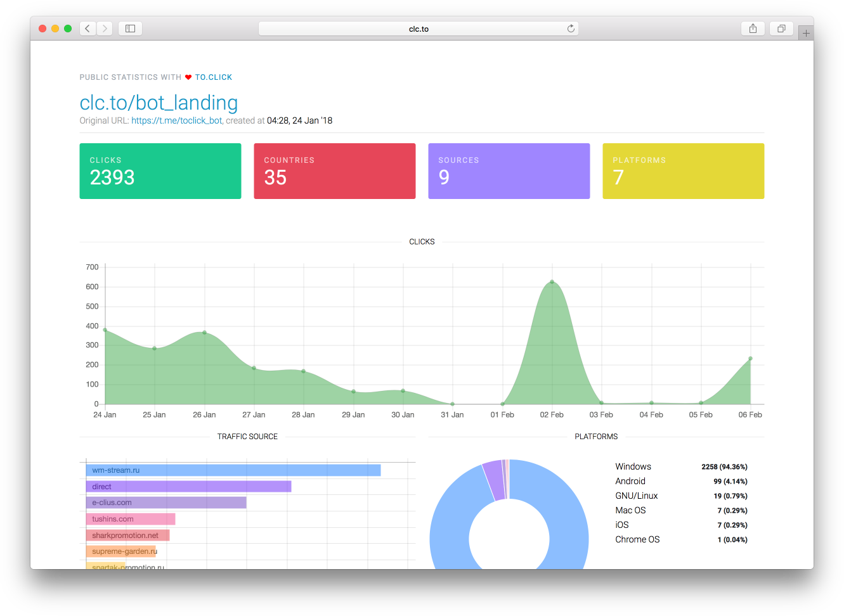Image resolution: width=844 pixels, height=616 pixels.
Task: Select the 27 Jan chart data point
Action: (254, 368)
